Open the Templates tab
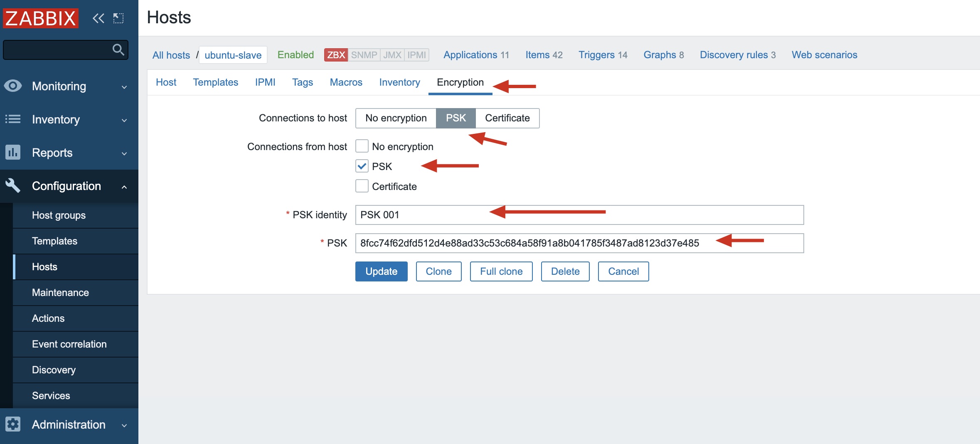This screenshot has height=444, width=980. click(x=215, y=82)
